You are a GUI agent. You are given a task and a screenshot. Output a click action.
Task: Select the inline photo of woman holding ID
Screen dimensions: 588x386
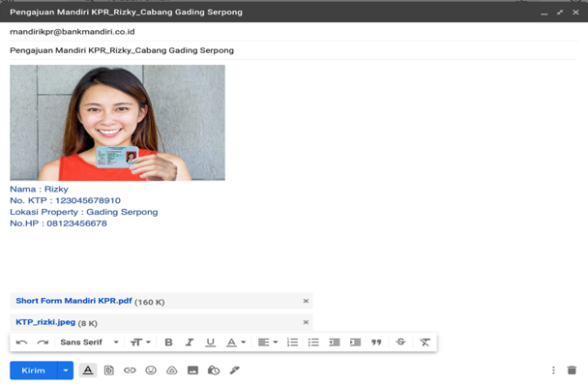117,123
